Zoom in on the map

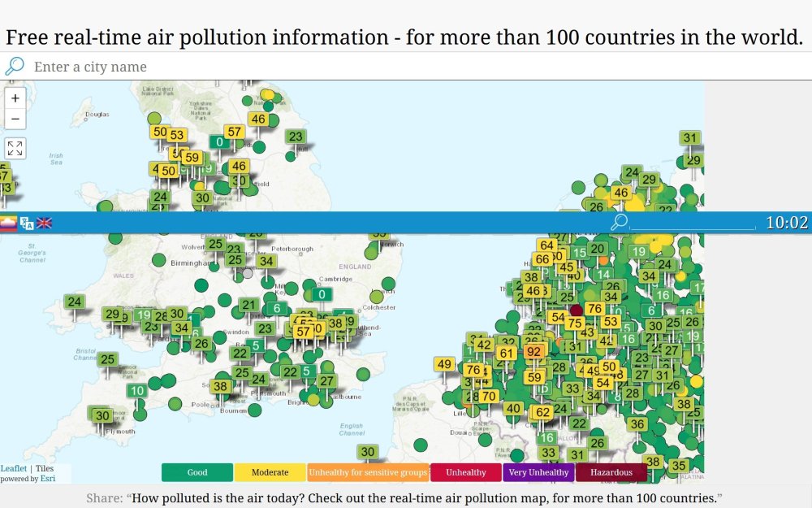pos(15,98)
